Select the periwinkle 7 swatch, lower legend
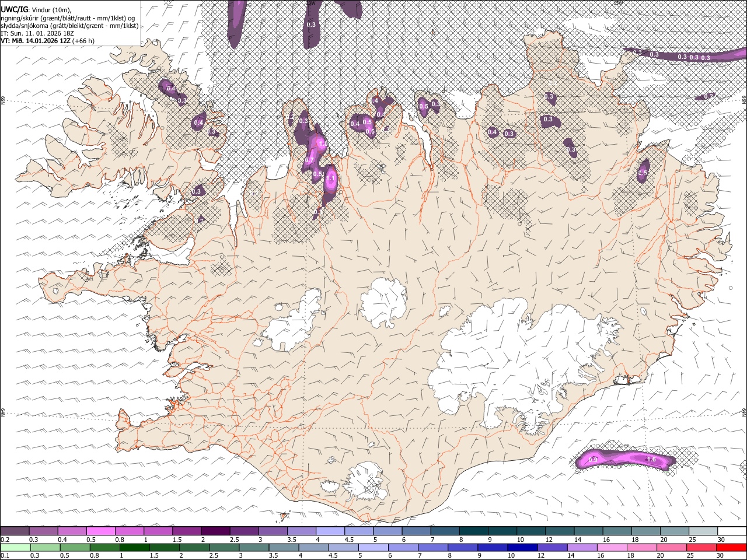 [x=433, y=547]
